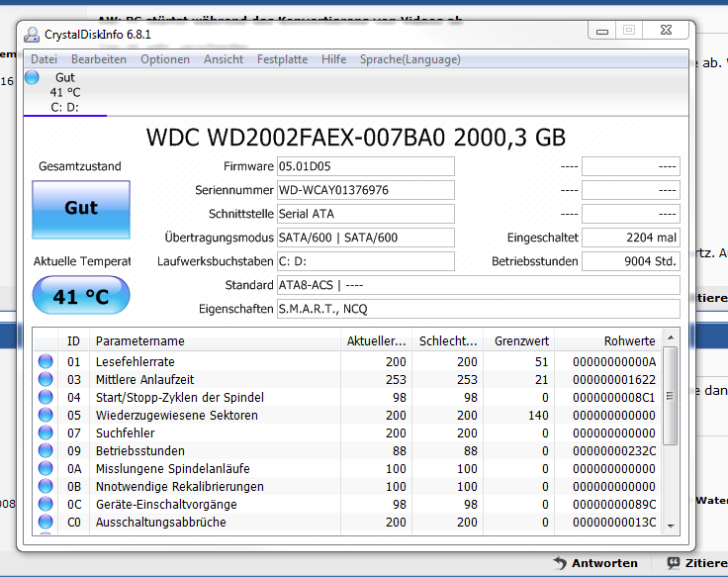
Task: Click raw value 00000000089C
Action: pyautogui.click(x=614, y=504)
